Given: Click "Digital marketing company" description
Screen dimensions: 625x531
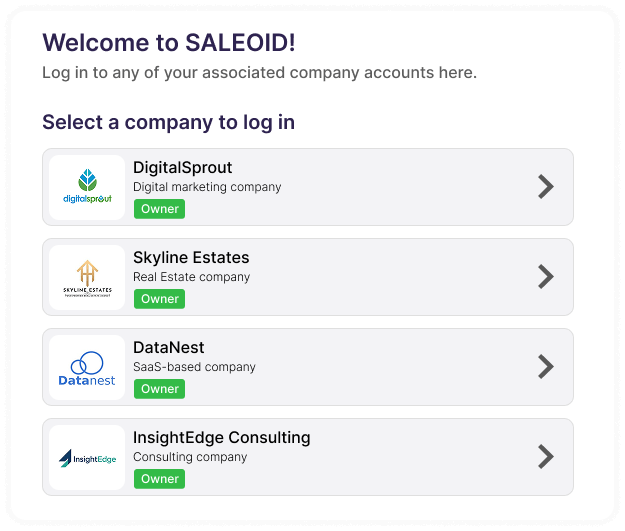Looking at the screenshot, I should click(207, 187).
